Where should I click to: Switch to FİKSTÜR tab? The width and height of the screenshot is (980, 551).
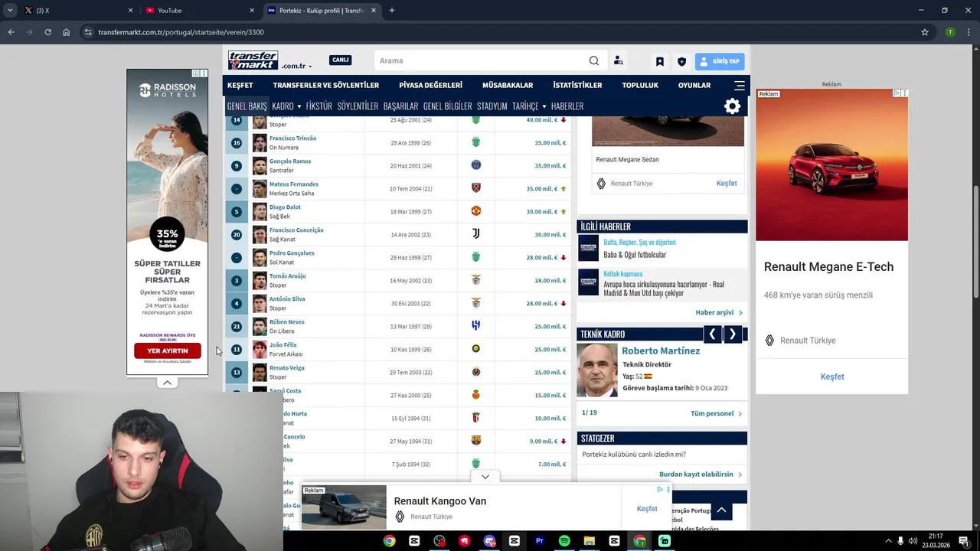click(319, 106)
